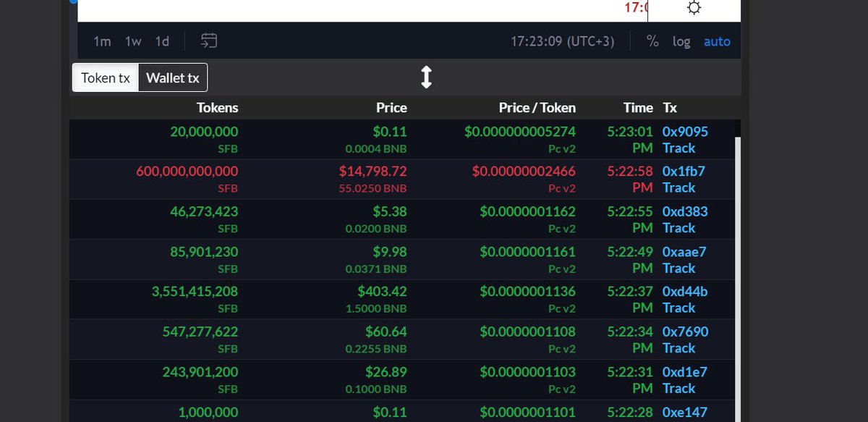Click the 55.0250 BNB value

pos(373,188)
